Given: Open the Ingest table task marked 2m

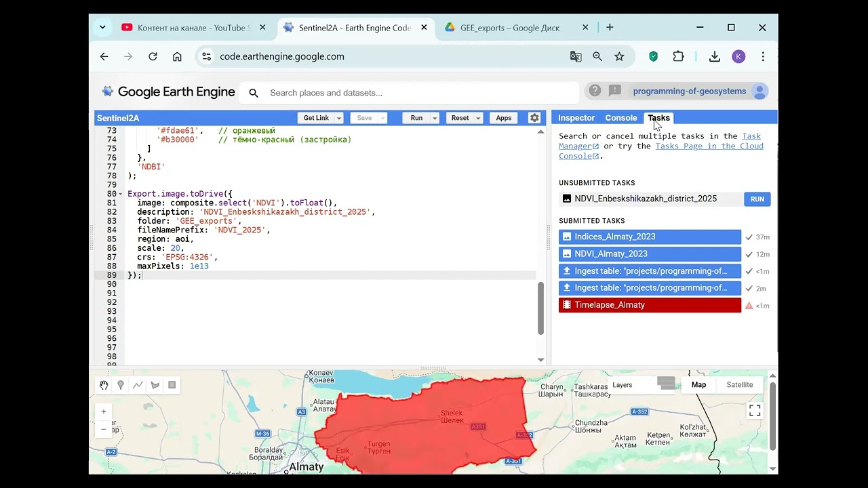Looking at the screenshot, I should click(650, 288).
